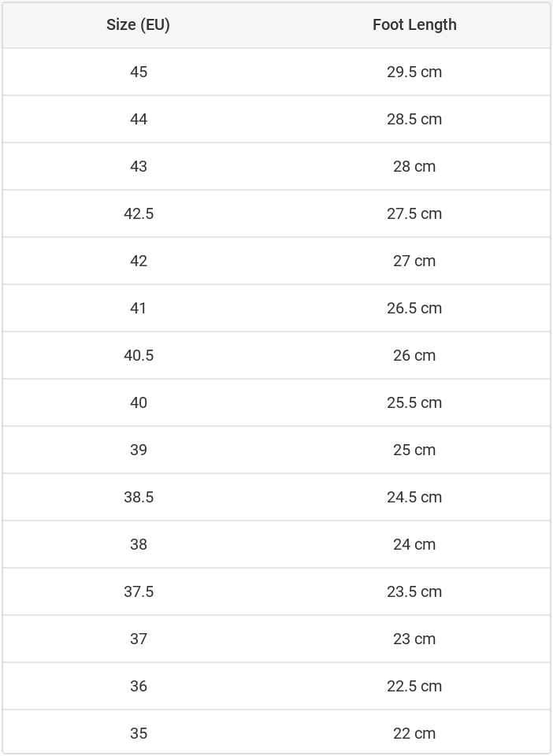Image resolution: width=553 pixels, height=756 pixels.
Task: Select the size 45 cell
Action: pyautogui.click(x=139, y=72)
